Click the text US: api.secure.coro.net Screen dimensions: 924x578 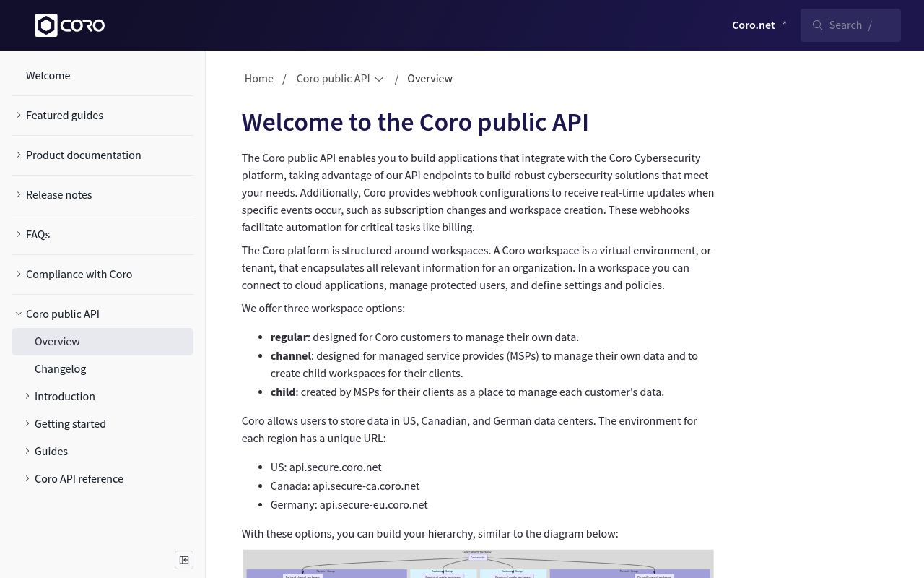326,467
